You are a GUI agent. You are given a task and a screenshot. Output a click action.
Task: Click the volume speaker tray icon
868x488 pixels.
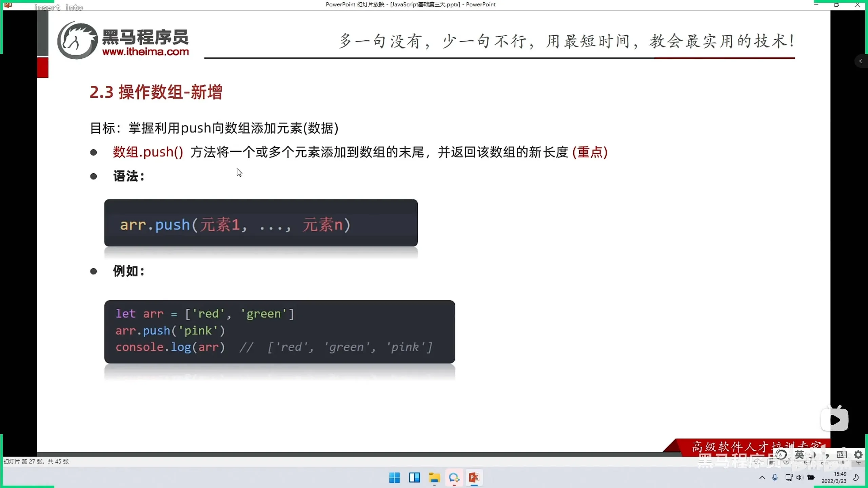click(800, 477)
